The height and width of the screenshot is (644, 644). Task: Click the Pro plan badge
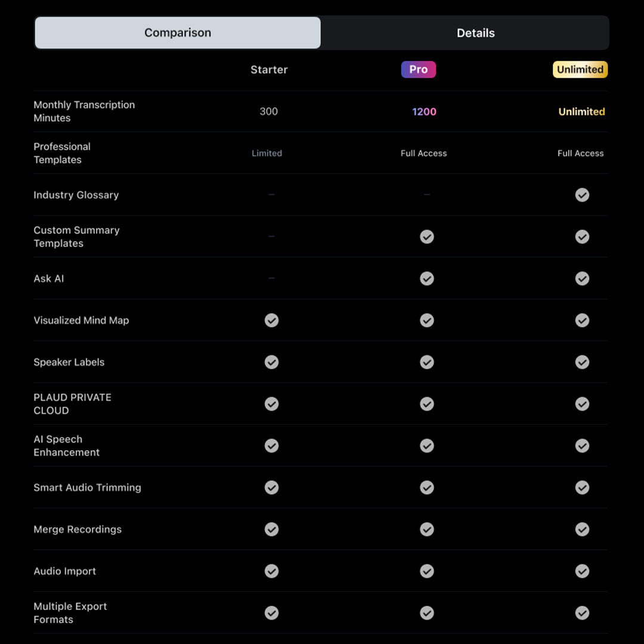coord(418,69)
